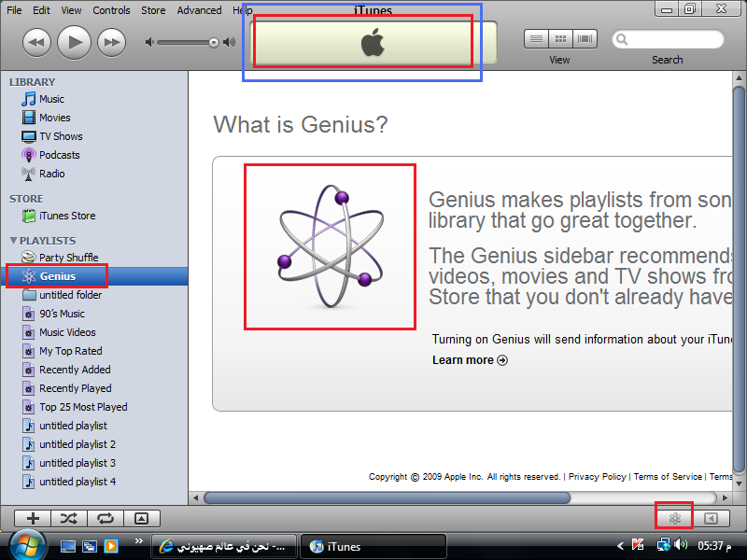Click the horizontal scrollbar thumb

click(387, 498)
